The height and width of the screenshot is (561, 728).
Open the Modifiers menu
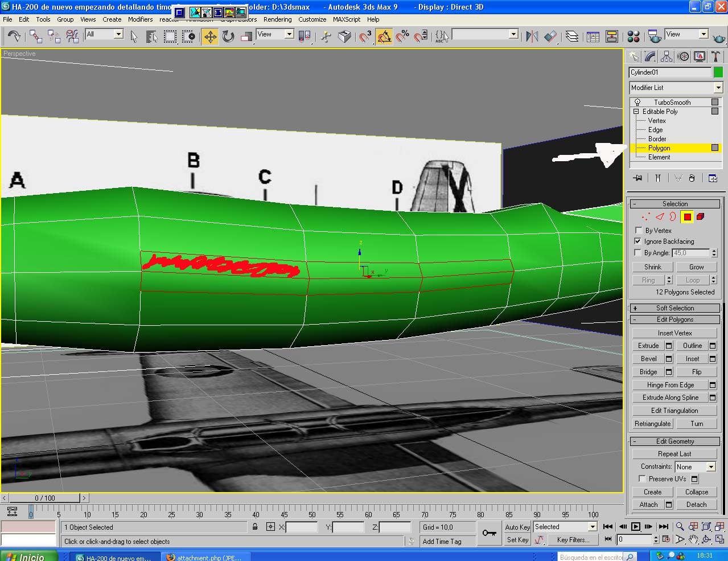[x=140, y=19]
